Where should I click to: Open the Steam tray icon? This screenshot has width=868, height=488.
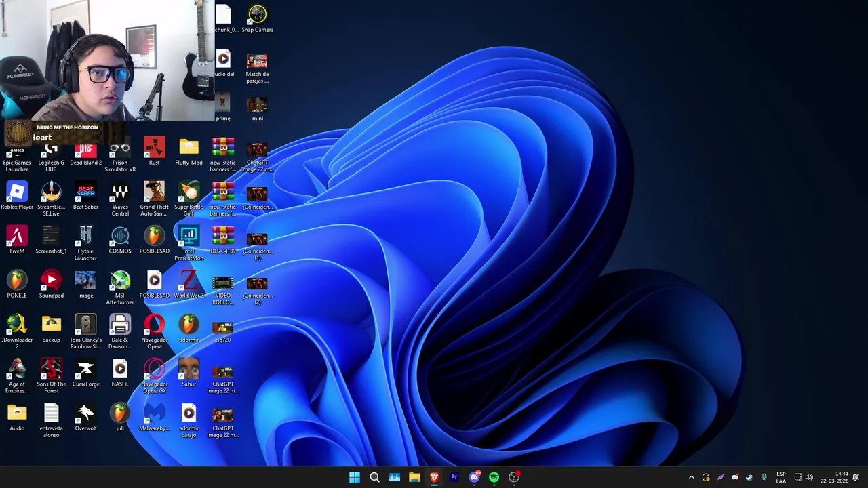click(x=749, y=477)
